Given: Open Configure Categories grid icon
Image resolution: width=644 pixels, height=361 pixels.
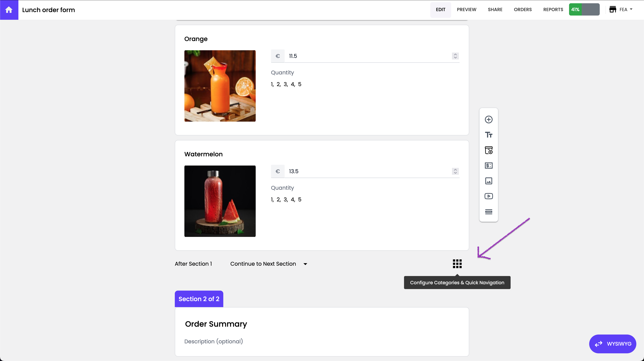Looking at the screenshot, I should 457,264.
